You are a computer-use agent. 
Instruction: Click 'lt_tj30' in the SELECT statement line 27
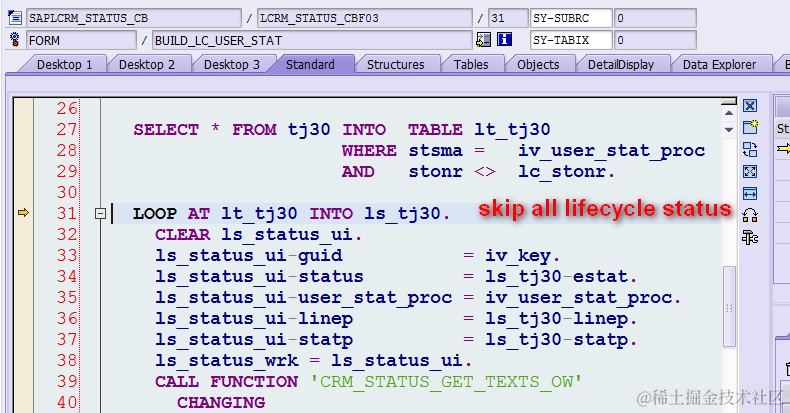(512, 130)
